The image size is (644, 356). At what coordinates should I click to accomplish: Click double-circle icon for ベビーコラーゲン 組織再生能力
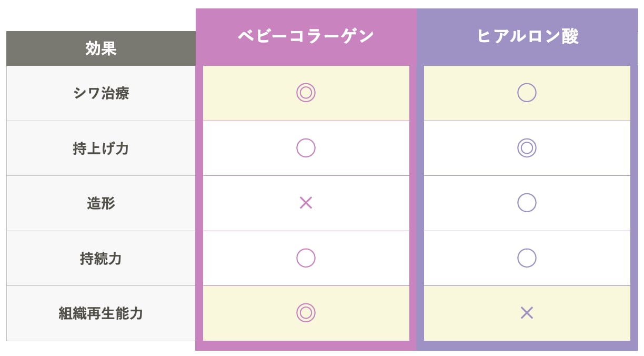[x=306, y=313]
